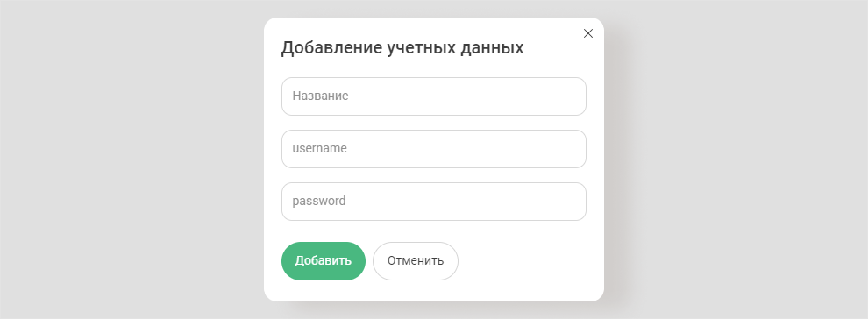Viewport: 868px width, 319px height.
Task: Place cursor on the Название placeholder text
Action: 321,96
